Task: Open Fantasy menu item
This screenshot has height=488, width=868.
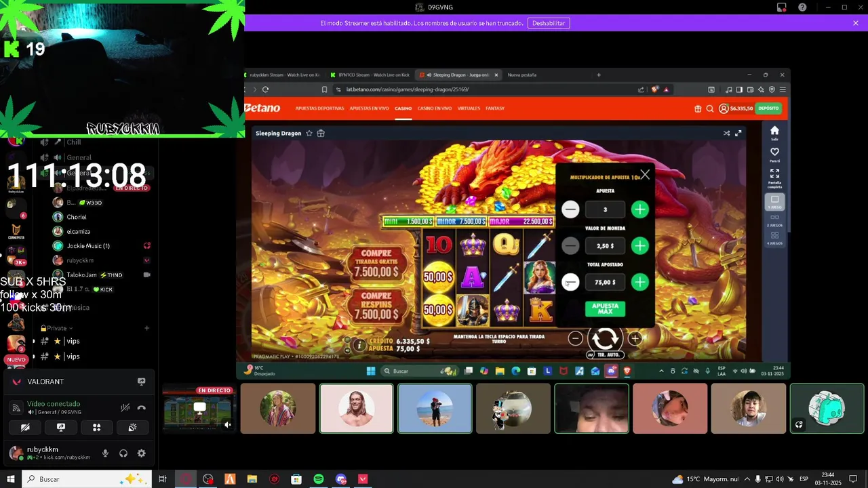Action: click(495, 108)
